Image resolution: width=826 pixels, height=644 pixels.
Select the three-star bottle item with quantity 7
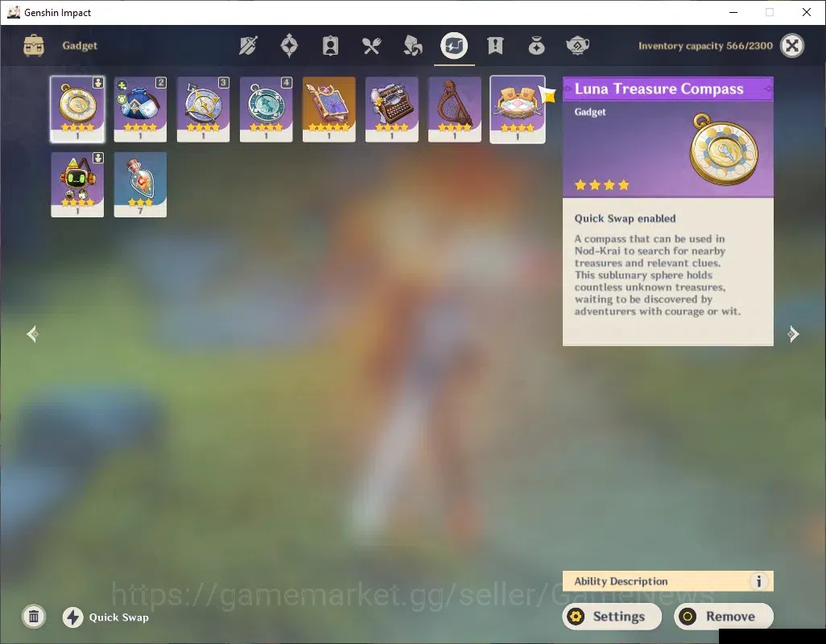pos(140,185)
